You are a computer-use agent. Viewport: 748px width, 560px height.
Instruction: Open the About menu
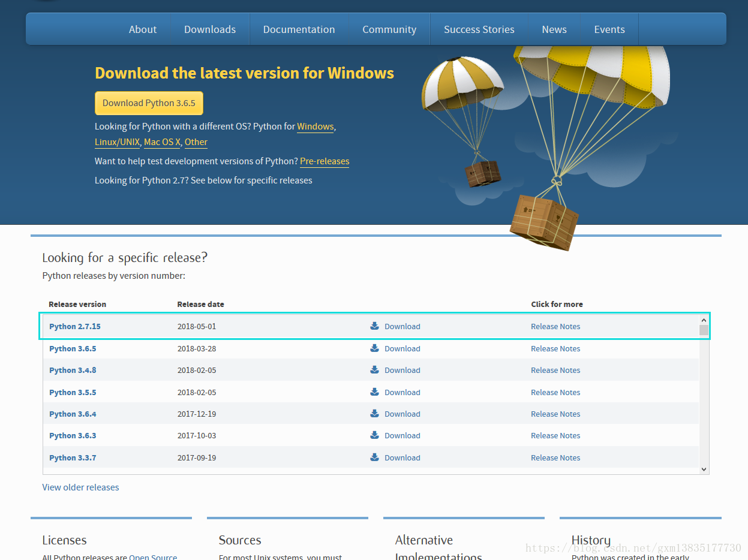click(143, 29)
